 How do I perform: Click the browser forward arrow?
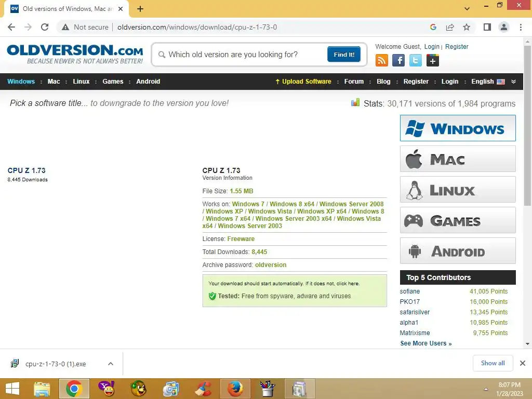click(28, 27)
